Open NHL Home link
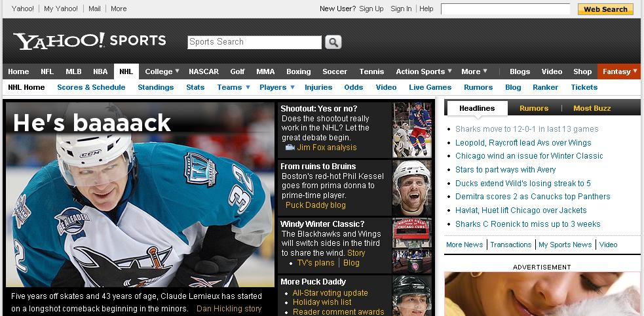Screen dimensions: 644x316 click(x=26, y=87)
